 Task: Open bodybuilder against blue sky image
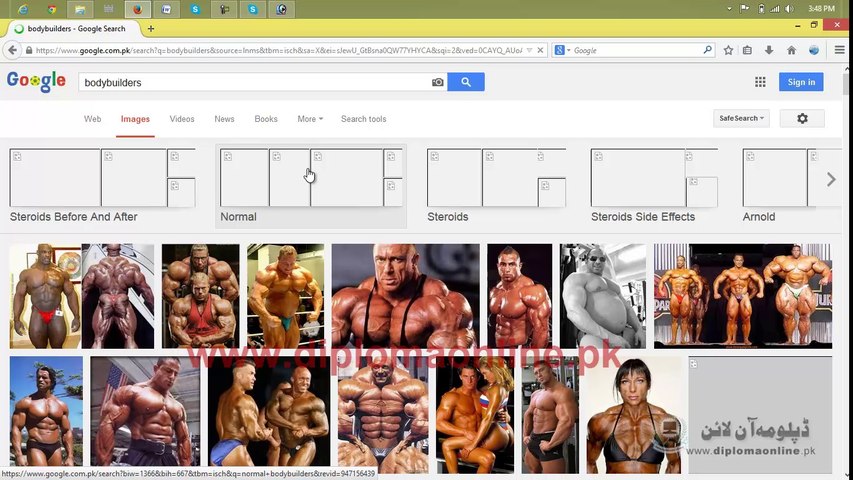[x=46, y=415]
